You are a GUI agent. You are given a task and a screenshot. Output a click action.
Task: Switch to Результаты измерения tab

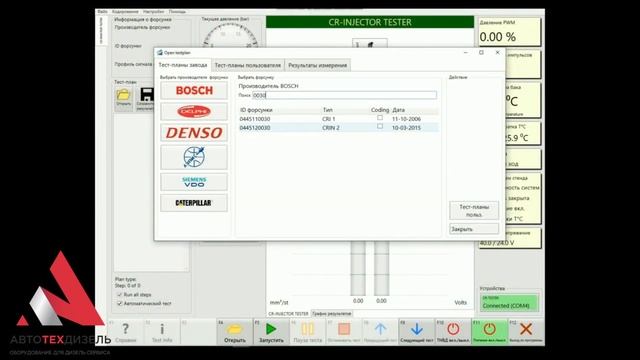coord(318,65)
